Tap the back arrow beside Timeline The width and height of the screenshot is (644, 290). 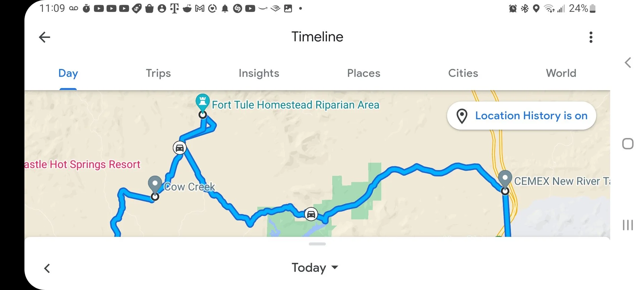point(45,37)
